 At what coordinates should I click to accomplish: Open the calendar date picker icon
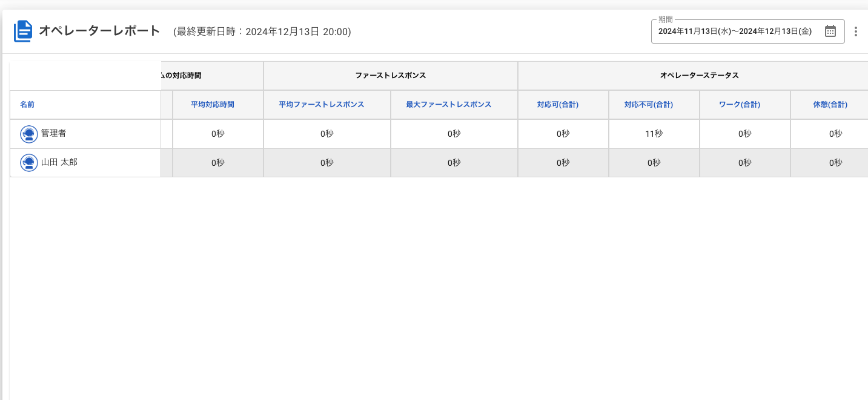(832, 31)
